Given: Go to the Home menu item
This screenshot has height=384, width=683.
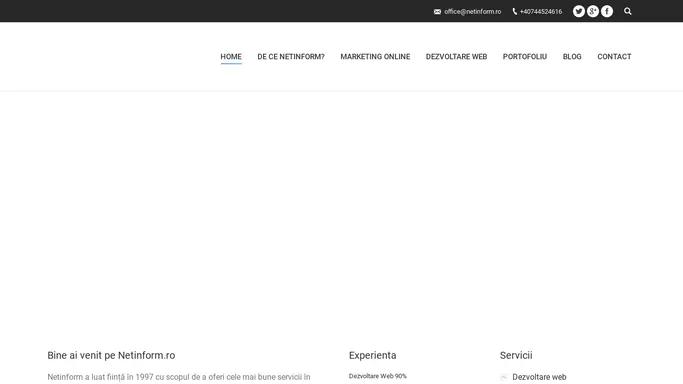Looking at the screenshot, I should (x=231, y=57).
